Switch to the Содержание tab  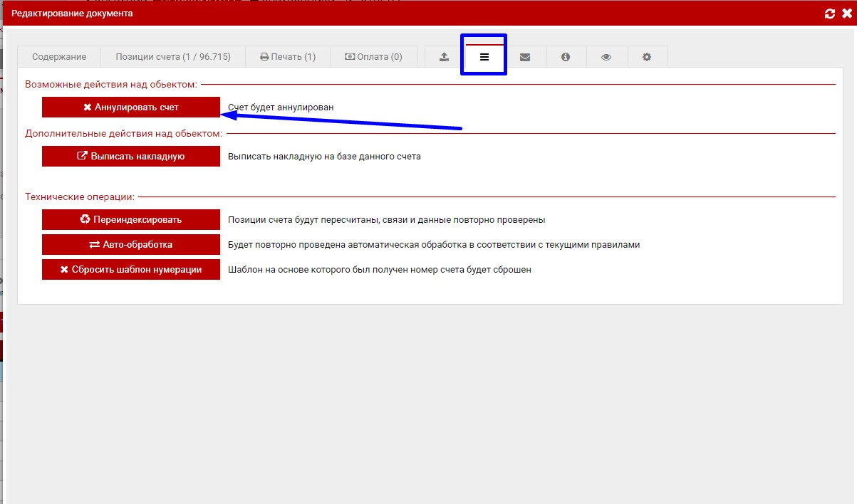coord(59,57)
